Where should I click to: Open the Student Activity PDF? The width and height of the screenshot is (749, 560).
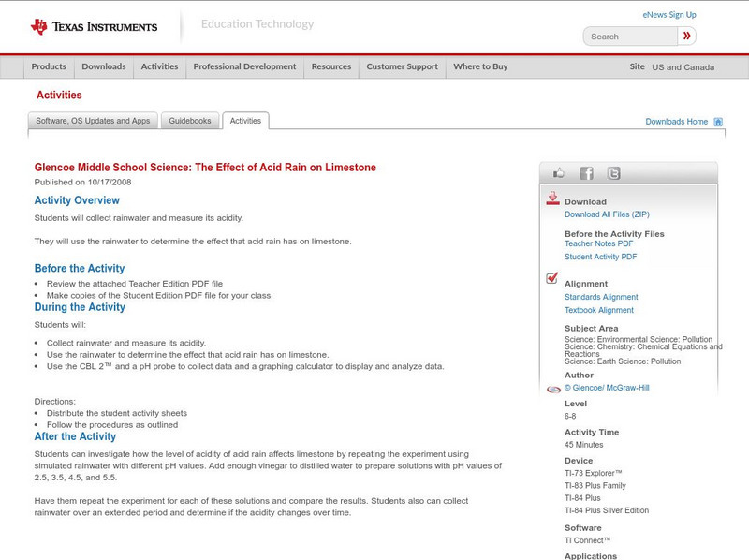600,258
